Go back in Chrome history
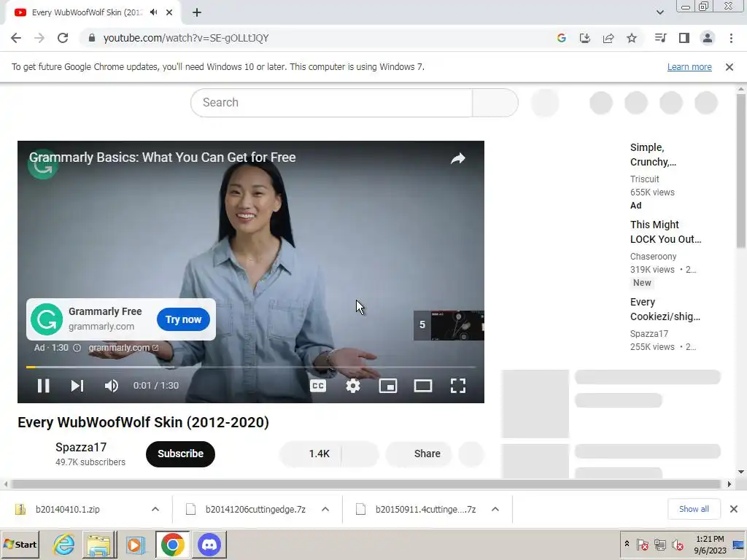Screen dimensions: 747x560 click(16, 38)
